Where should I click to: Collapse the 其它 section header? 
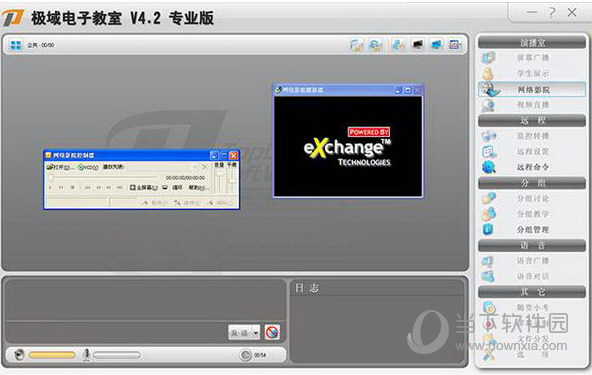[532, 292]
